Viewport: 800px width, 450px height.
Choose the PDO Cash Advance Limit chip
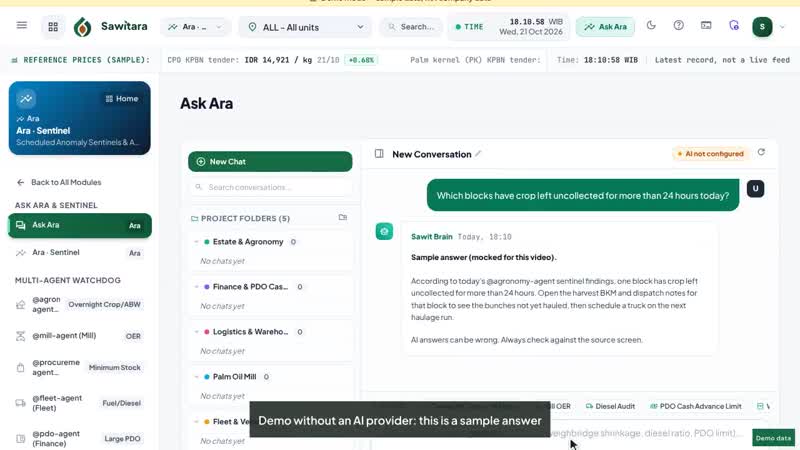click(695, 406)
